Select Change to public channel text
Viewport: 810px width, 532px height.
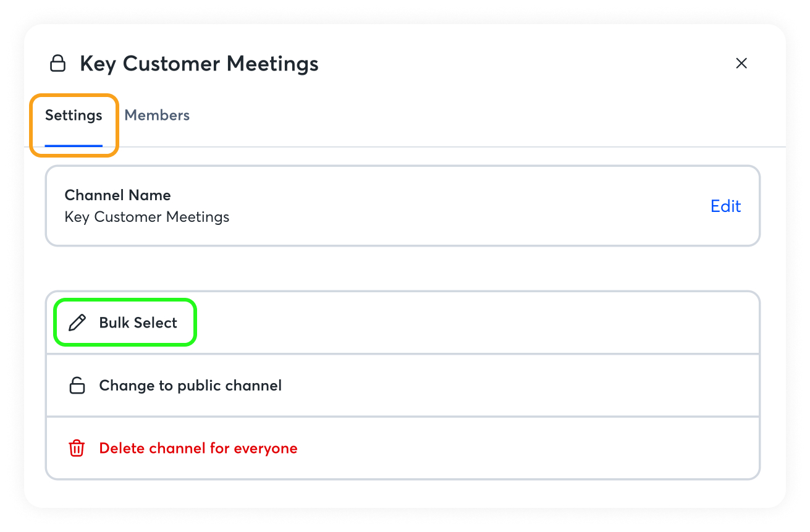coord(190,386)
